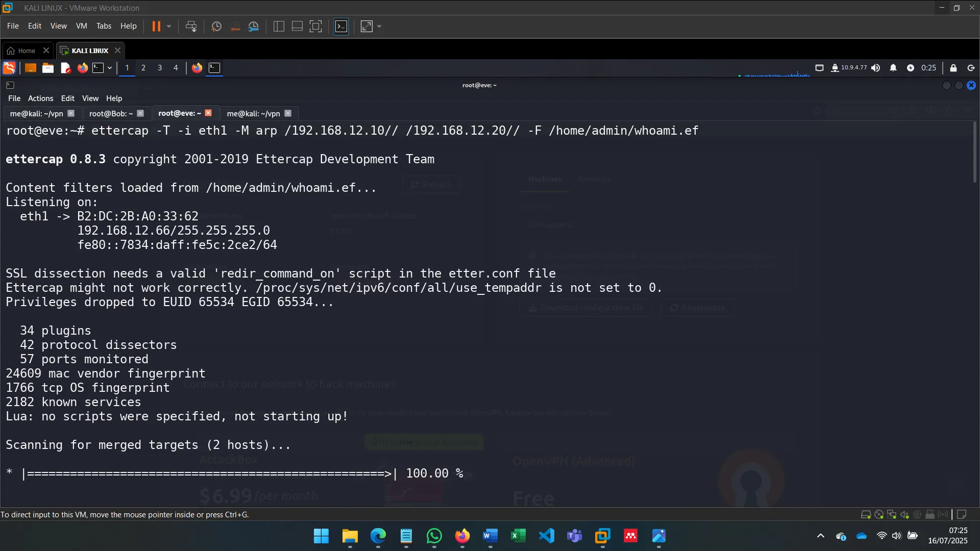Image resolution: width=980 pixels, height=551 pixels.
Task: Toggle the VM thumbnail bar
Action: pyautogui.click(x=297, y=26)
